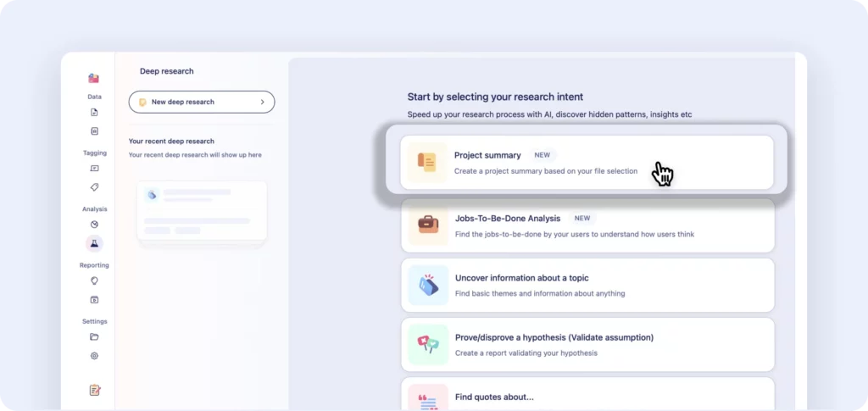Click the placeholder recent research card
The width and height of the screenshot is (868, 411).
tap(202, 211)
